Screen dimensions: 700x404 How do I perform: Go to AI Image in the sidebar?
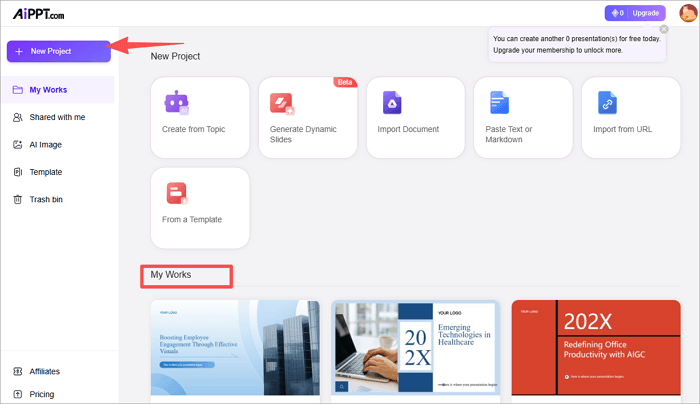coord(46,145)
